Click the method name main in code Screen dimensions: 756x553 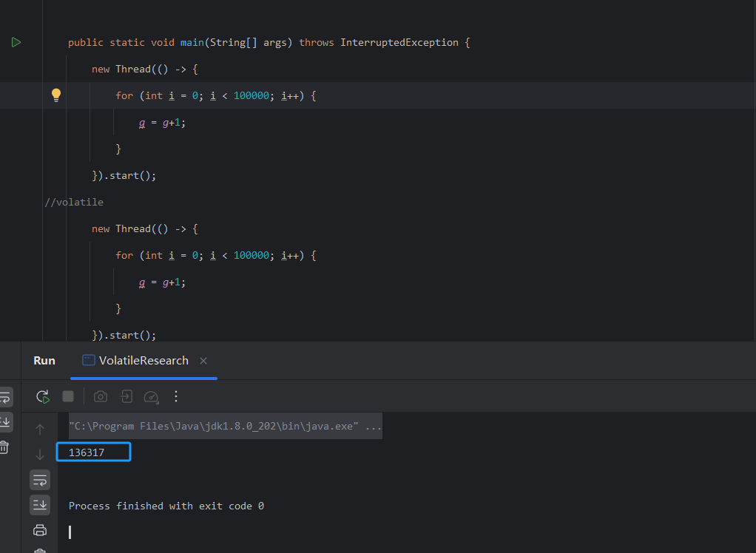pos(192,42)
